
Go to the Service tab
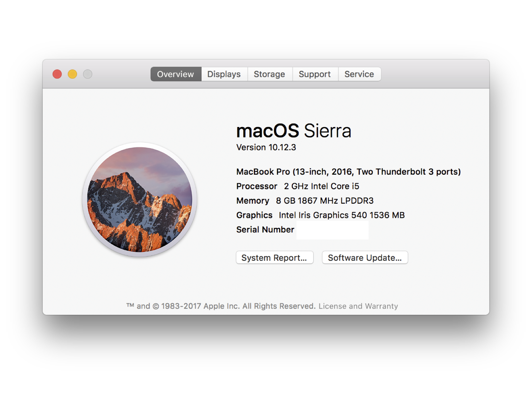[359, 74]
